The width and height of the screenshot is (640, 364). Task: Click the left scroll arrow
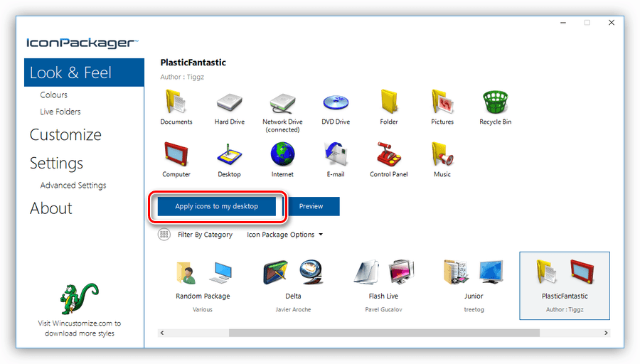[162, 333]
